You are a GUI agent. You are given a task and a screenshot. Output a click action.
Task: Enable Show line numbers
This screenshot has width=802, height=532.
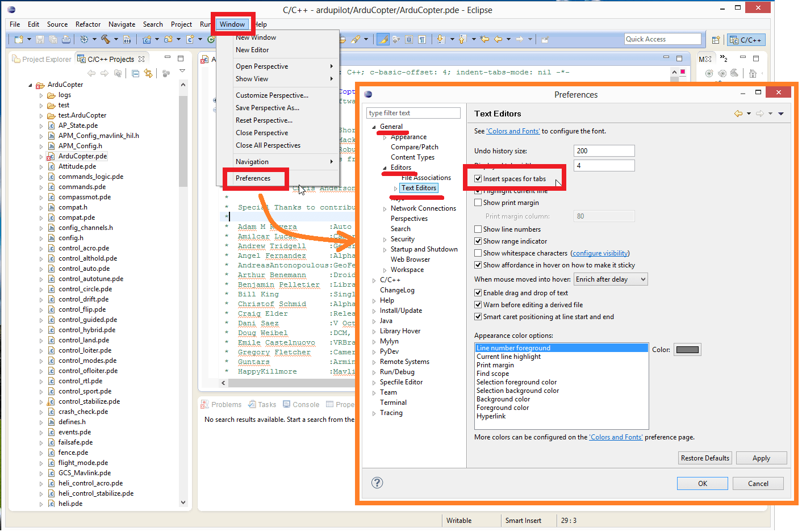point(478,228)
